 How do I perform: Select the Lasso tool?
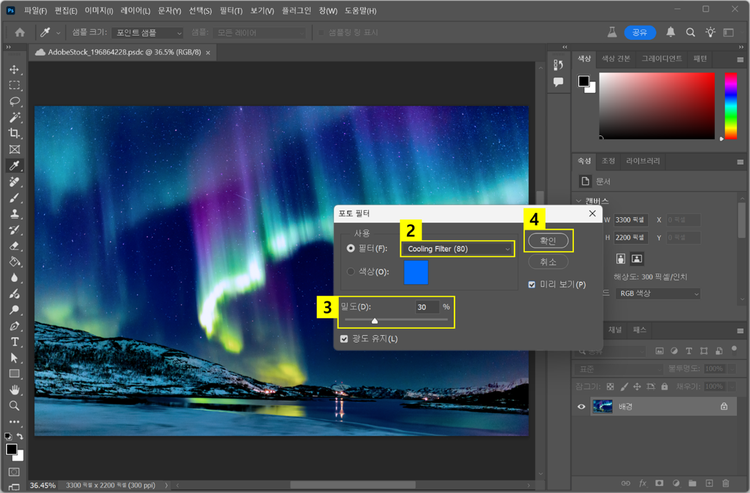click(14, 101)
